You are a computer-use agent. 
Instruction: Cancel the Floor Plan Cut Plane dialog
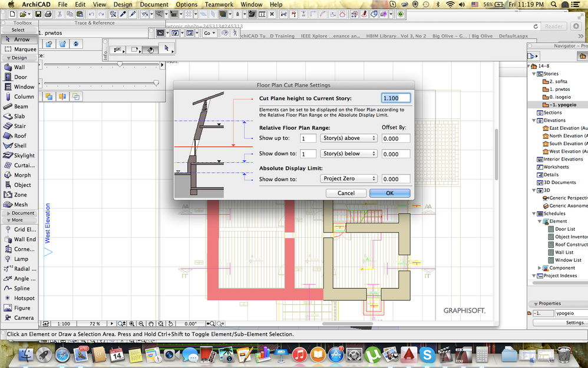click(x=346, y=193)
